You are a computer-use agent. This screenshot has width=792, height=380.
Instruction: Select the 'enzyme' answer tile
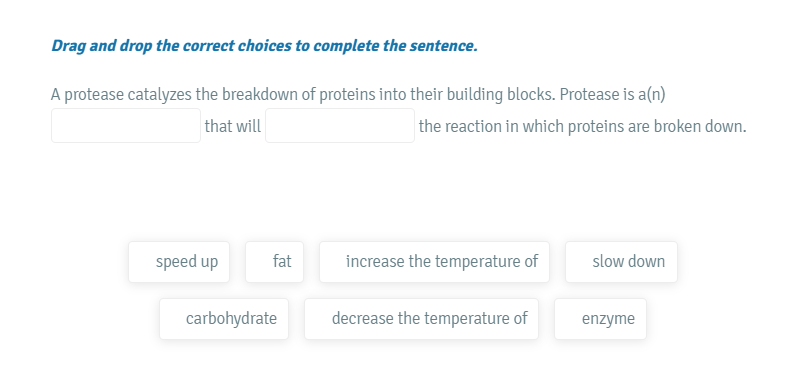pyautogui.click(x=600, y=319)
